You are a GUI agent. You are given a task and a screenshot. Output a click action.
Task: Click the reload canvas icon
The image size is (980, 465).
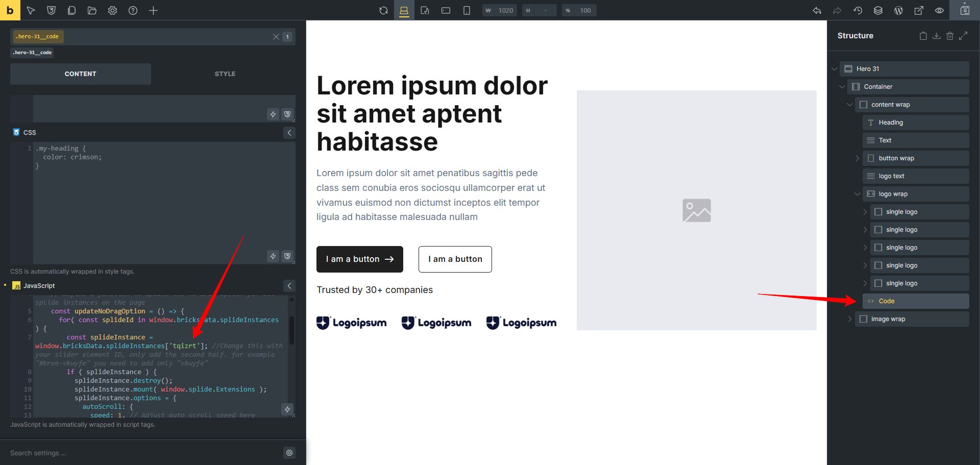point(383,10)
